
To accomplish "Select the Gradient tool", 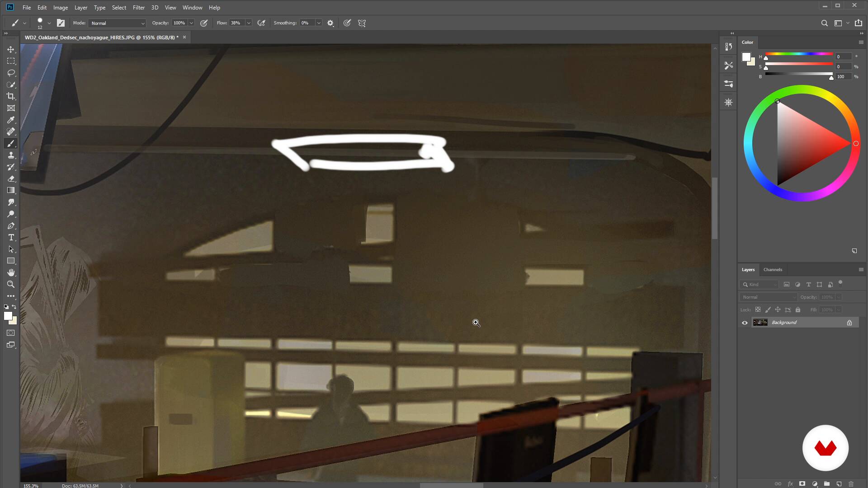I will click(11, 190).
